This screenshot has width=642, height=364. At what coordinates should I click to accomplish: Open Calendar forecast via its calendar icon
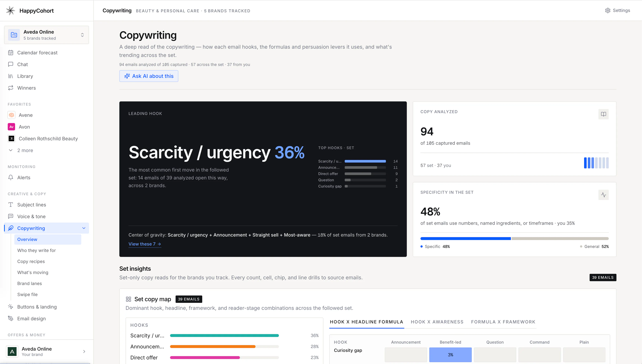tap(10, 53)
